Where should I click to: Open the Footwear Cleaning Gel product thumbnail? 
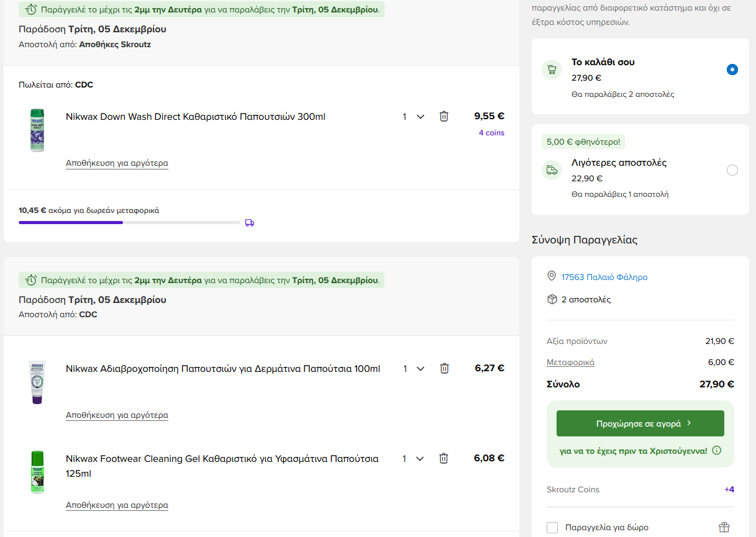[x=37, y=472]
